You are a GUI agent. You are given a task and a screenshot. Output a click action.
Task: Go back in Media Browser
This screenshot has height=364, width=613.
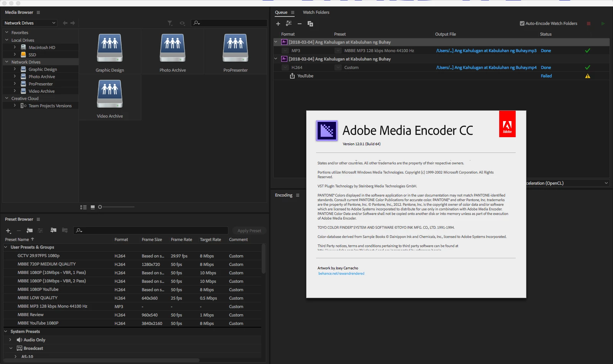65,23
